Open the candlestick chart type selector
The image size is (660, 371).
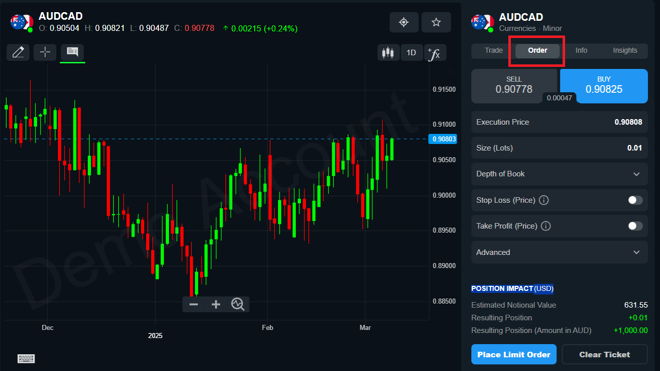point(388,53)
